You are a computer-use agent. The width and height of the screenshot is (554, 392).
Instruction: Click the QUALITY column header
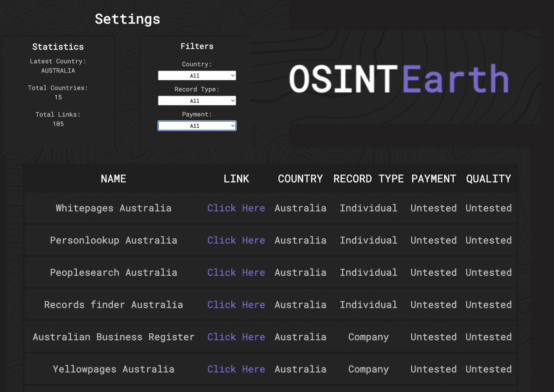tap(488, 179)
